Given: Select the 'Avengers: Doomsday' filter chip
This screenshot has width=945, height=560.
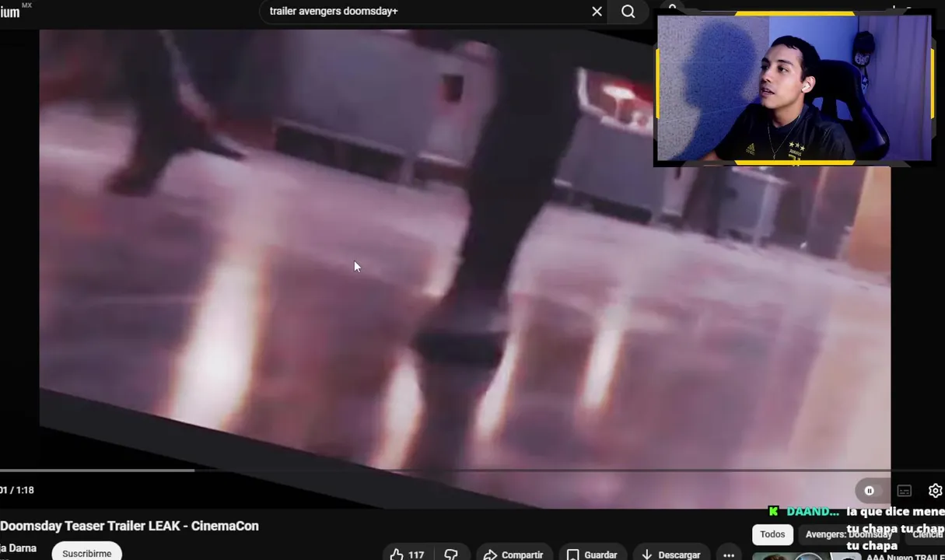Looking at the screenshot, I should [849, 534].
